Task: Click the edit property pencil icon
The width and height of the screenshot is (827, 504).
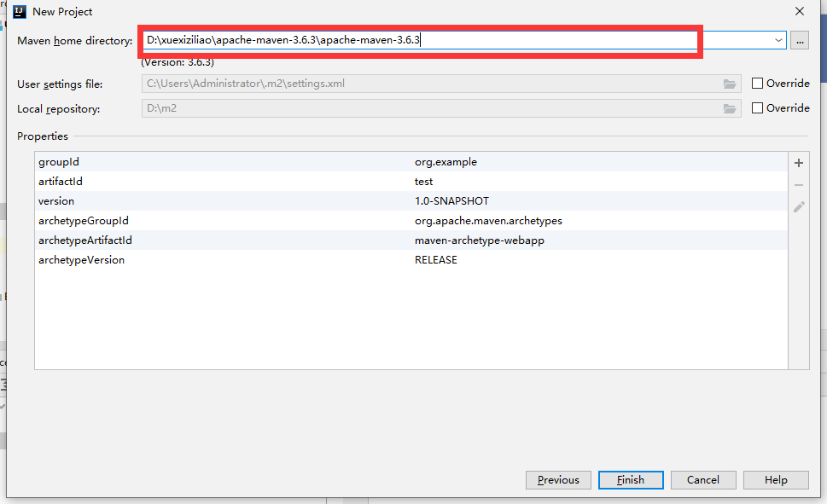Action: (799, 206)
